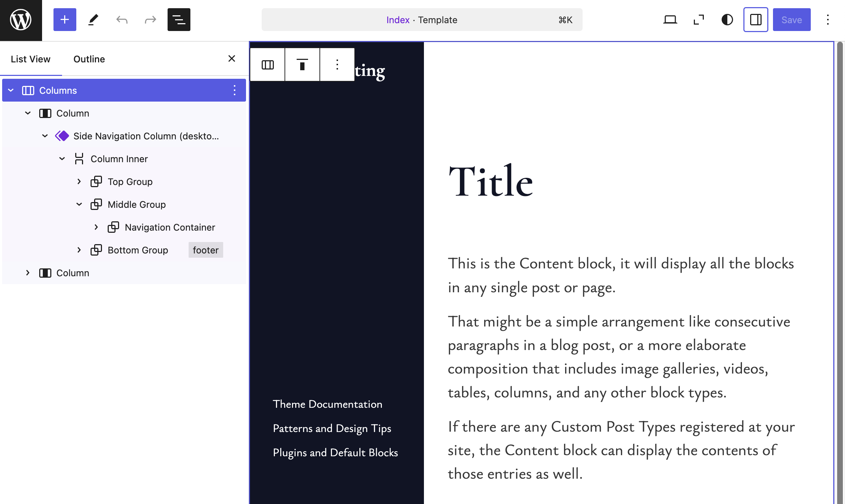Toggle the Styles half-circle panel
The width and height of the screenshot is (845, 504).
727,20
